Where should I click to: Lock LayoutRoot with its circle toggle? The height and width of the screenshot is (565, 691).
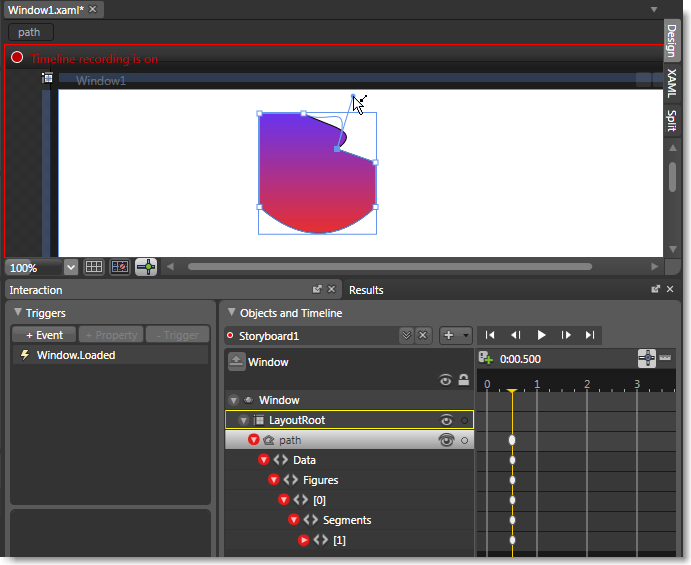coord(464,420)
